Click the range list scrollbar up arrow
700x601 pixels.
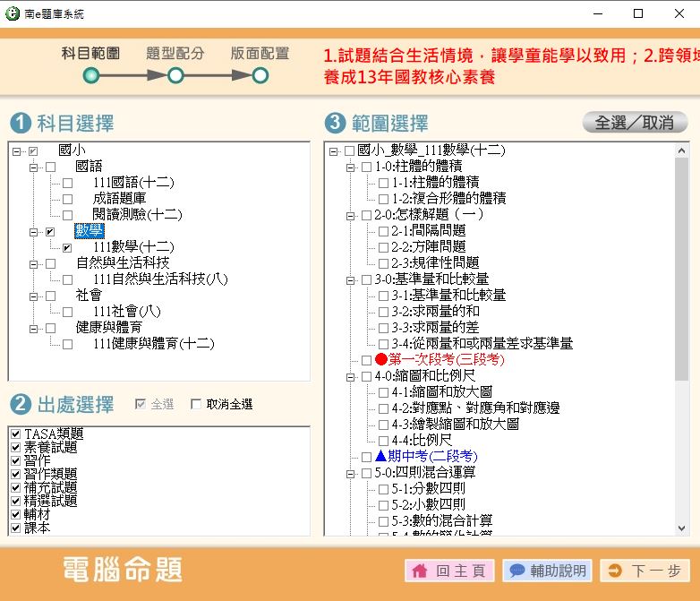(681, 151)
